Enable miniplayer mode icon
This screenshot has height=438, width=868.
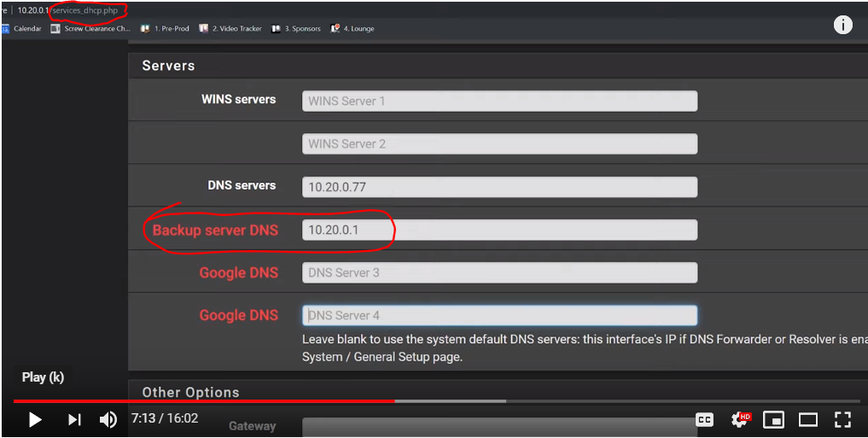pos(773,420)
